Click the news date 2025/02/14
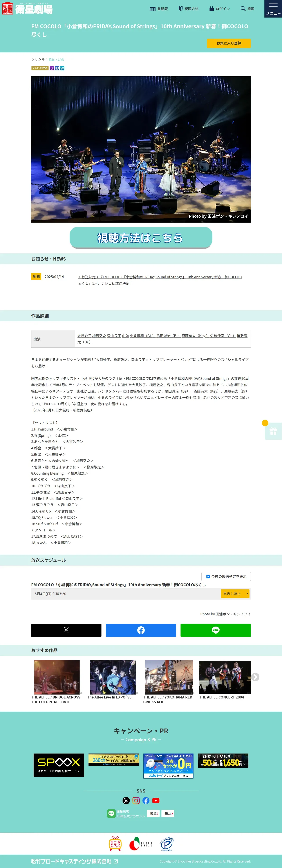The image size is (282, 868). pos(54,277)
